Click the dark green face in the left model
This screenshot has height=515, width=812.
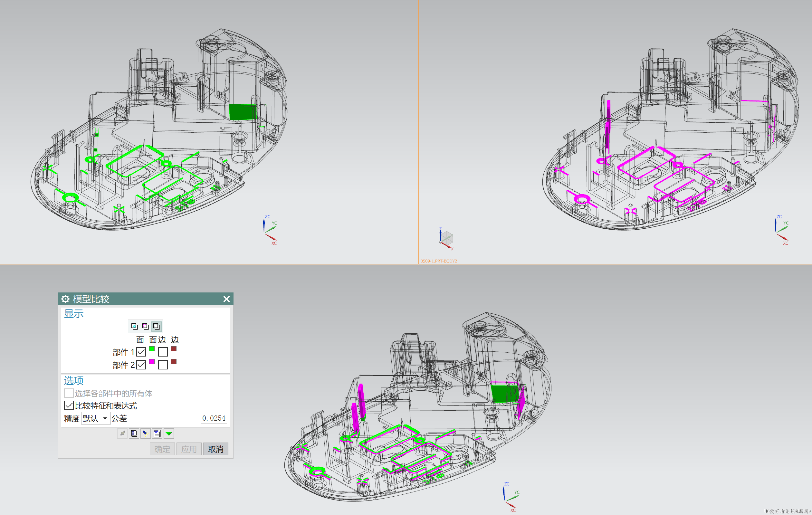tap(242, 112)
